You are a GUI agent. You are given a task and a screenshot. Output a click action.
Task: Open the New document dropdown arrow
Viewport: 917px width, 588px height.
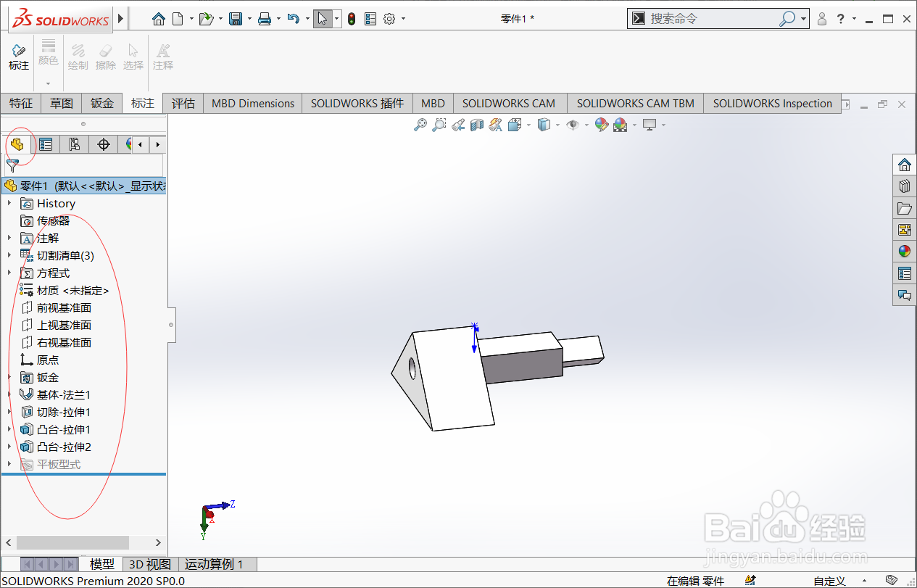[191, 19]
